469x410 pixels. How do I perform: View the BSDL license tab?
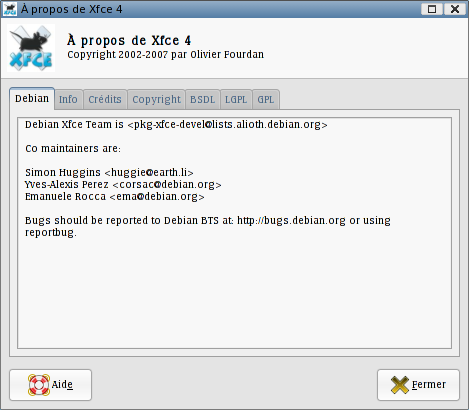tap(203, 99)
